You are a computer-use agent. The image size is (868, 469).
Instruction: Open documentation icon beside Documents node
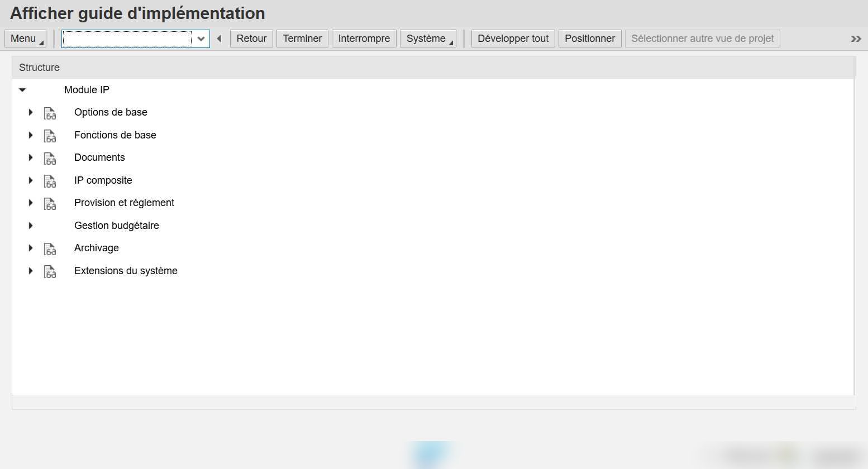(50, 159)
